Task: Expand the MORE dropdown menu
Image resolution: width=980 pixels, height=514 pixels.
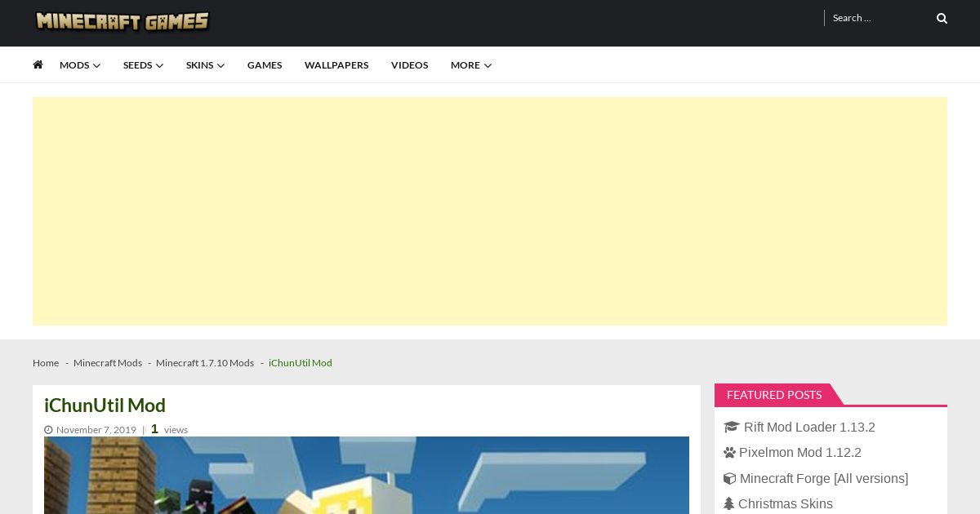Action: click(471, 65)
